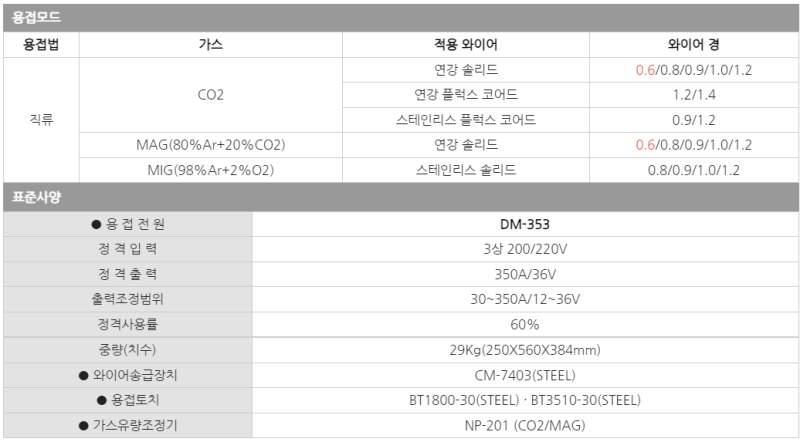
Task: Select the 3상 200/220V rated input value
Action: point(525,249)
